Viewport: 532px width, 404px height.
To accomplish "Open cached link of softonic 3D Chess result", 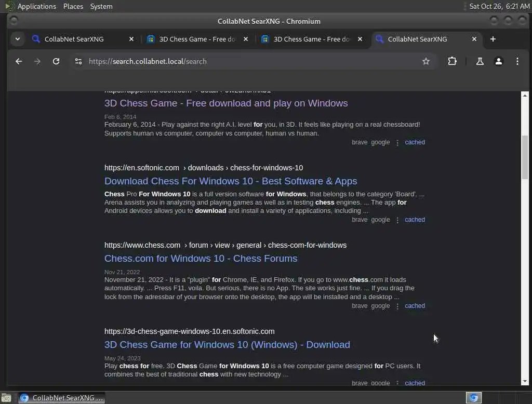I will pos(415,383).
